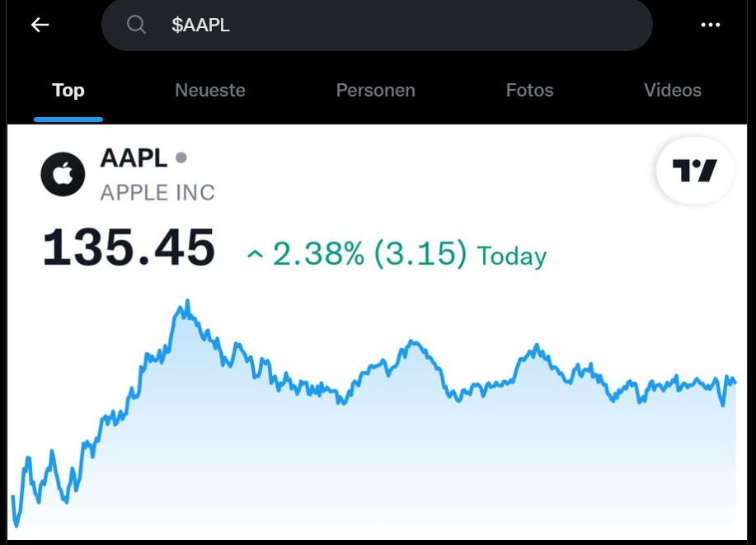Image resolution: width=756 pixels, height=545 pixels.
Task: Open the Videos tab
Action: point(673,90)
